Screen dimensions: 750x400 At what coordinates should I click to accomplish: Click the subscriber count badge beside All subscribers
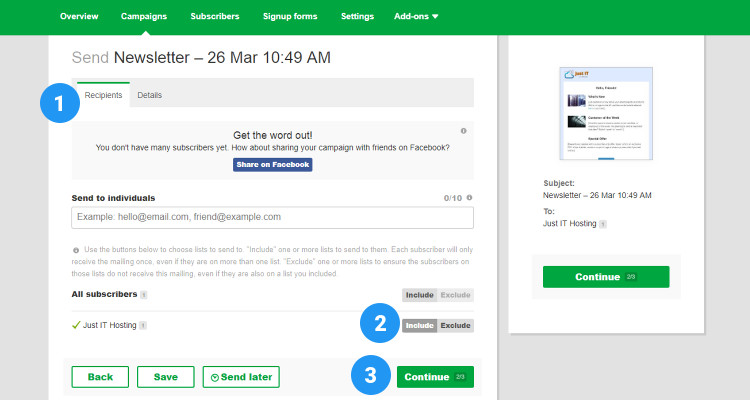143,295
